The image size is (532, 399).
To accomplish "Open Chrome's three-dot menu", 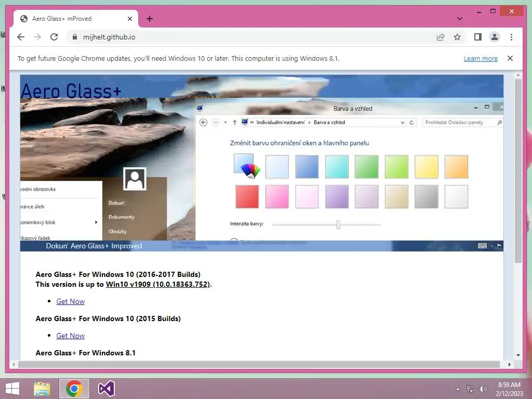I will click(511, 37).
